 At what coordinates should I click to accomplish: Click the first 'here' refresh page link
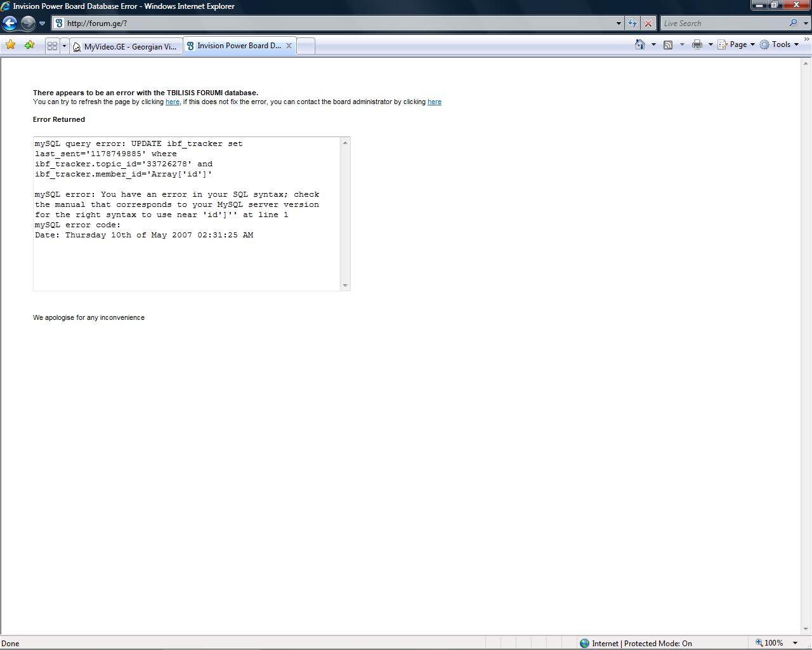click(x=173, y=102)
